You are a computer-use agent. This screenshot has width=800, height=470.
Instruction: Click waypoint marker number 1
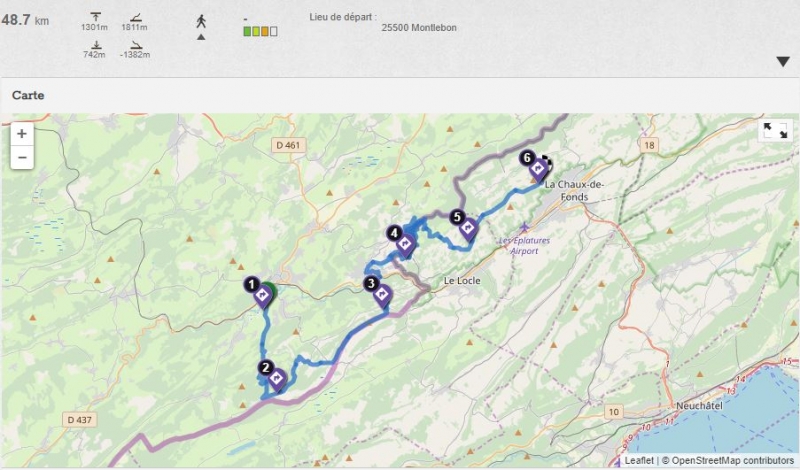coord(262,295)
